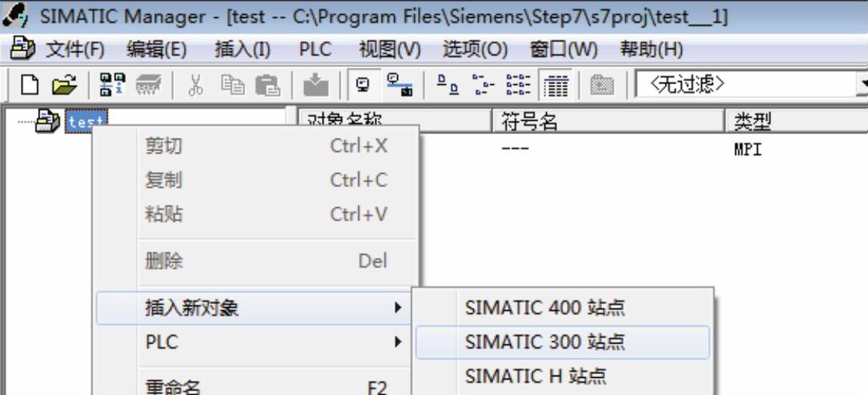868x395 pixels.
Task: Open the 文件(F) menu
Action: pyautogui.click(x=75, y=50)
